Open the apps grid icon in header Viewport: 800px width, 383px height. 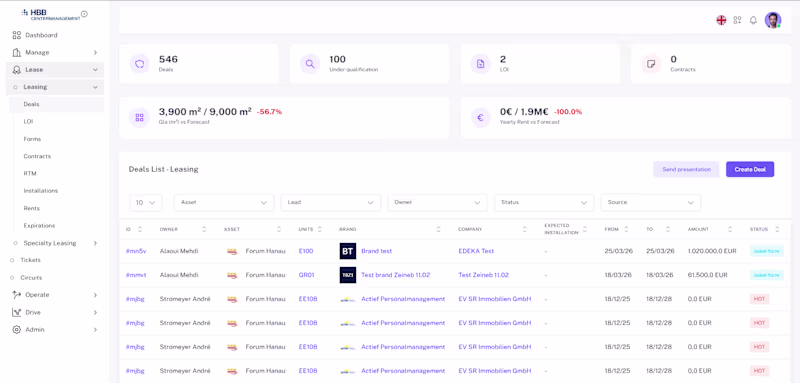click(x=737, y=20)
